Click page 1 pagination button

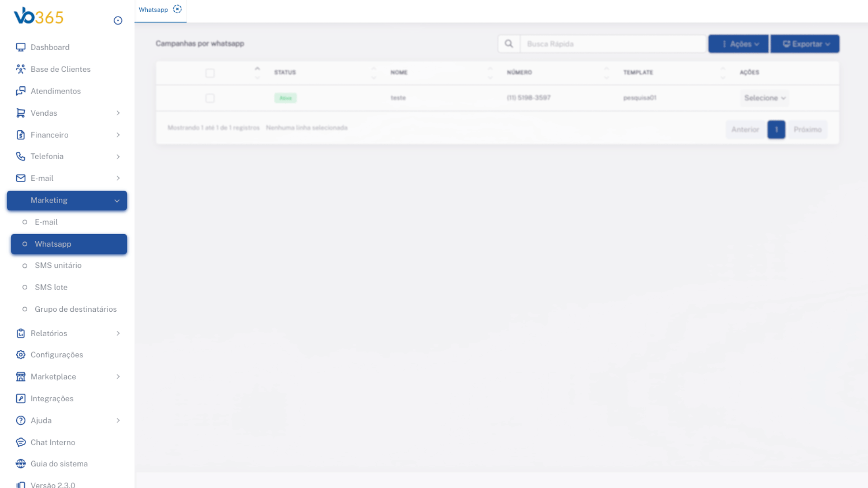776,130
